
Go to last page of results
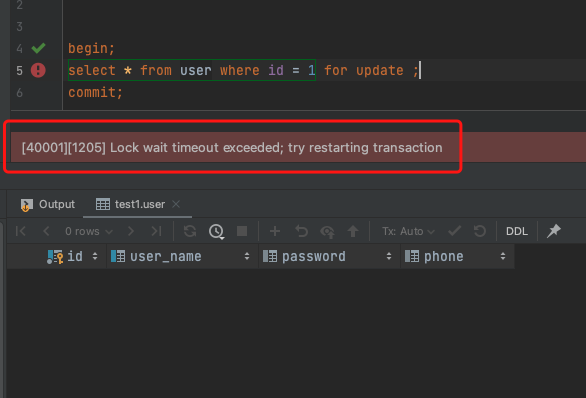click(x=156, y=231)
